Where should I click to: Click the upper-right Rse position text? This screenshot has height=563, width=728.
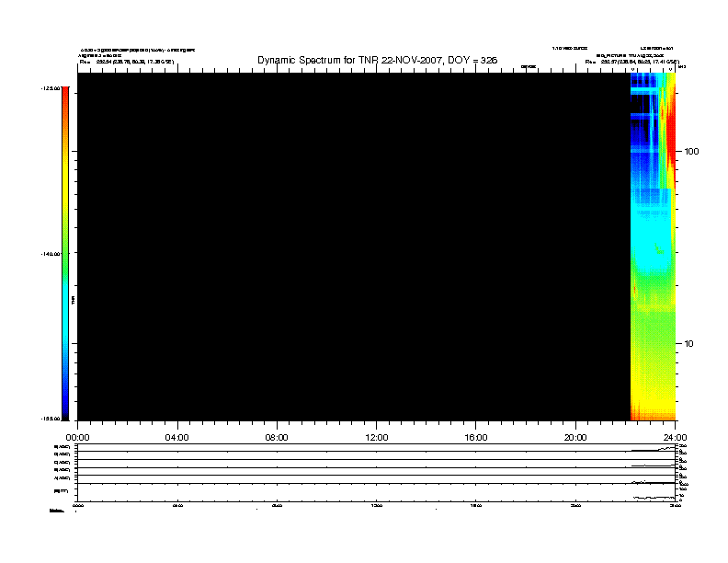click(631, 62)
